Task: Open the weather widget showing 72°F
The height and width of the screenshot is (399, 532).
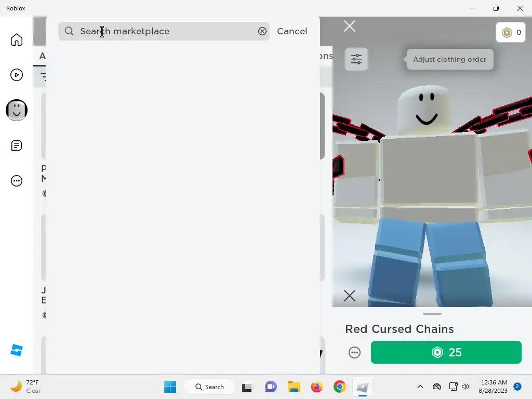Action: coord(25,387)
